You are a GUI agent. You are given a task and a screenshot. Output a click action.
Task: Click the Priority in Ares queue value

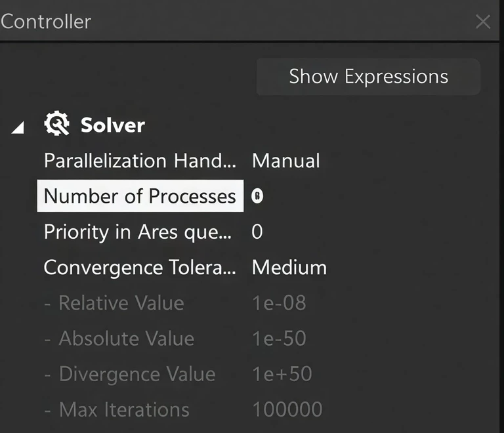point(257,232)
